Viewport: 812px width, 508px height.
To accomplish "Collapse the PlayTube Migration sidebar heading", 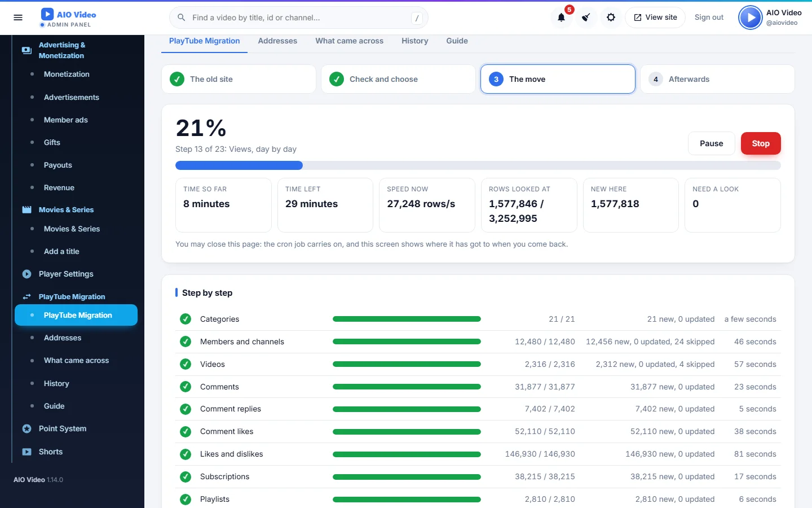I will click(76, 296).
